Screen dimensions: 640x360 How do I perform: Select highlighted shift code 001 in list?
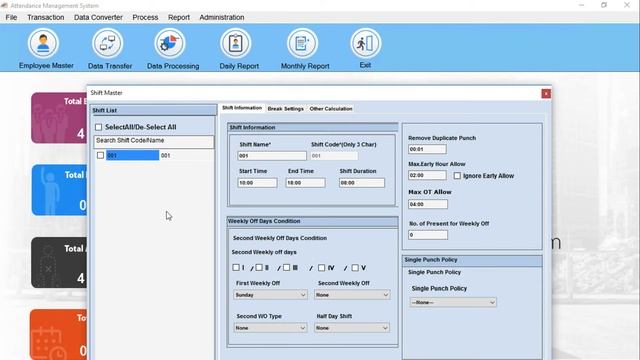(133, 155)
